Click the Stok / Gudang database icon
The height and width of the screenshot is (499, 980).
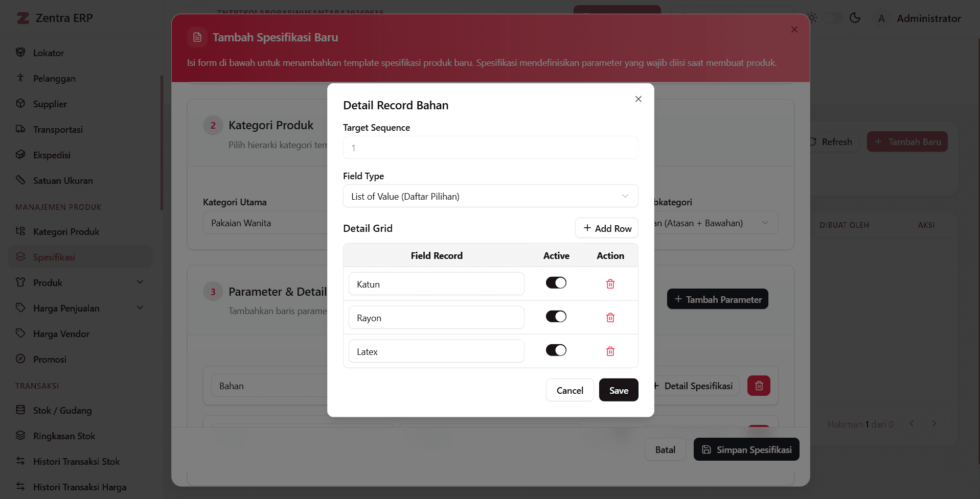point(20,410)
